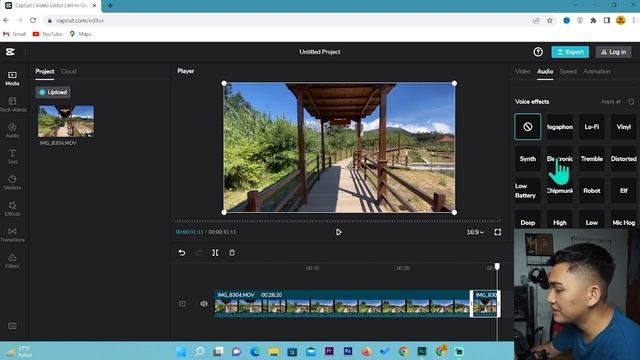Click the Upload button

53,92
